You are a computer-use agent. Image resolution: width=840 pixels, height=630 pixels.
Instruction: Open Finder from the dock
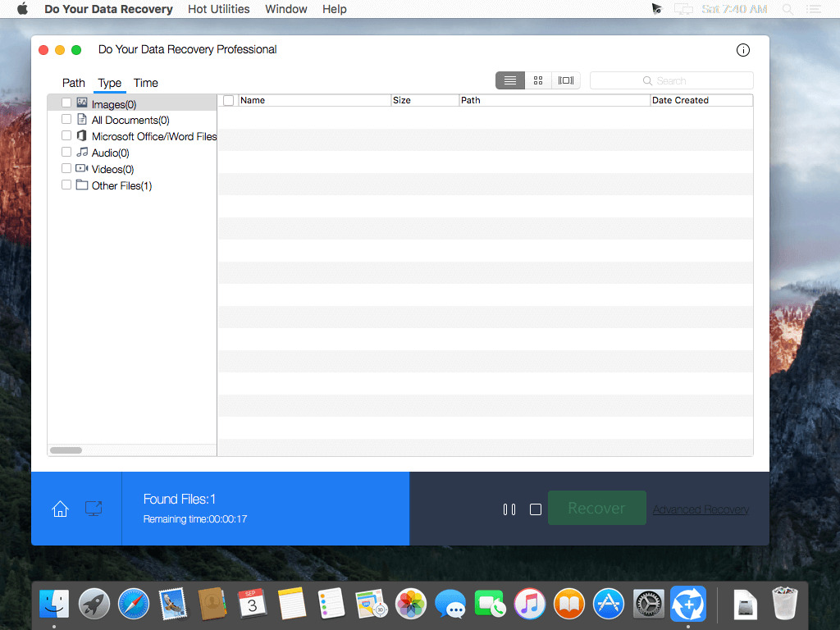(54, 604)
